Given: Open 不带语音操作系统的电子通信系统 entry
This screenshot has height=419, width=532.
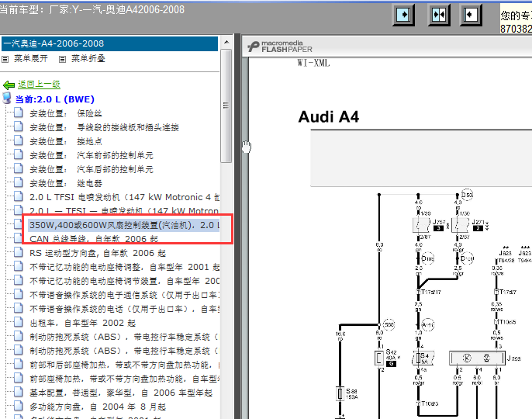Looking at the screenshot, I should [124, 295].
